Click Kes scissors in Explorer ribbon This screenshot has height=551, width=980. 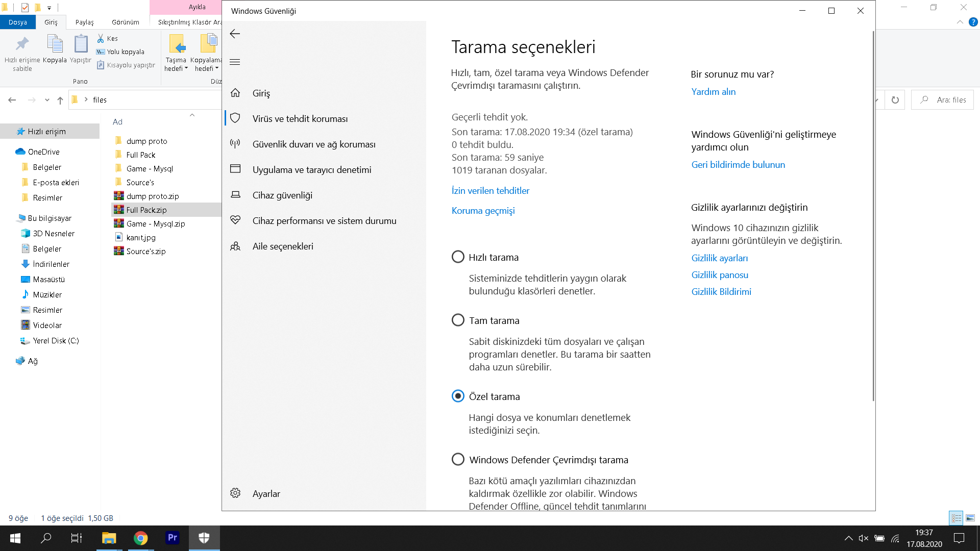click(x=108, y=38)
